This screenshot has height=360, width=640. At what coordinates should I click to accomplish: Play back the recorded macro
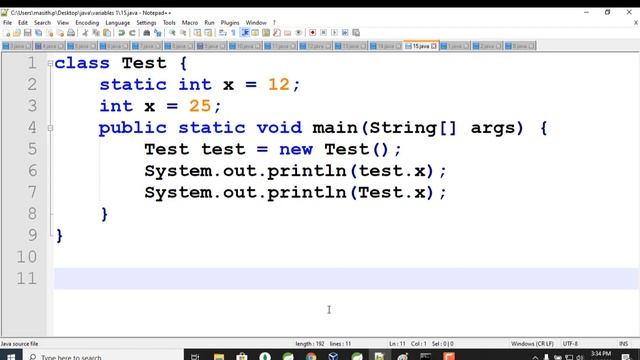(x=334, y=33)
